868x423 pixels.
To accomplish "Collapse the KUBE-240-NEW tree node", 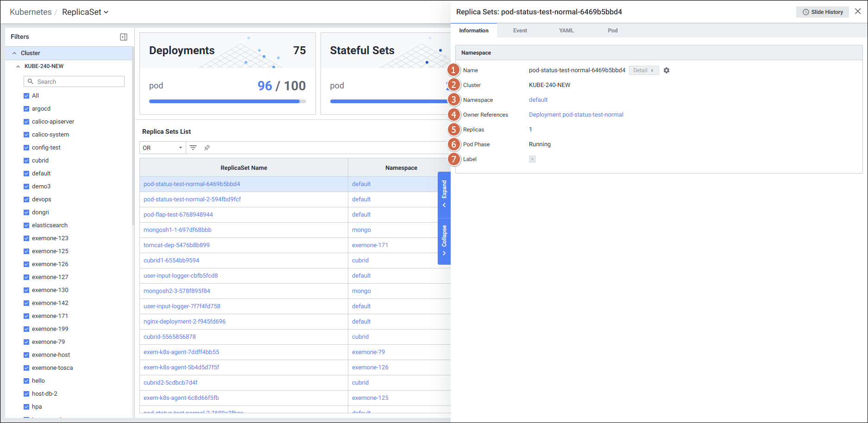I will click(18, 66).
